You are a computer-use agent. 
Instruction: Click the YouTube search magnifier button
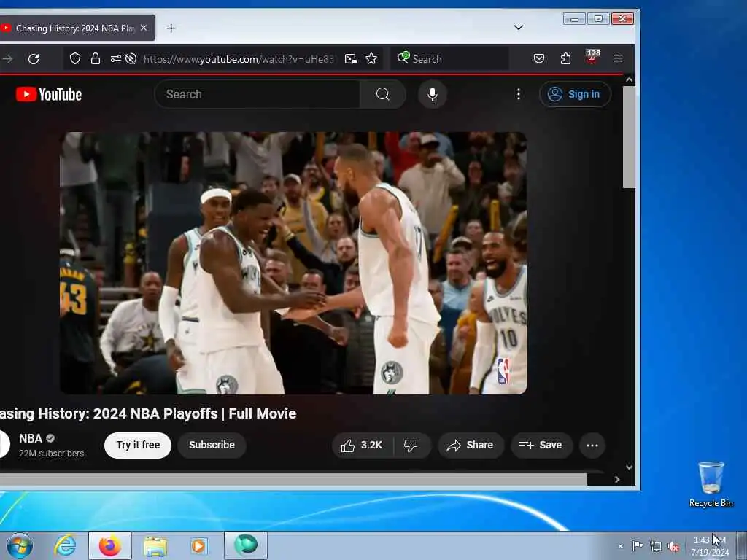[382, 94]
